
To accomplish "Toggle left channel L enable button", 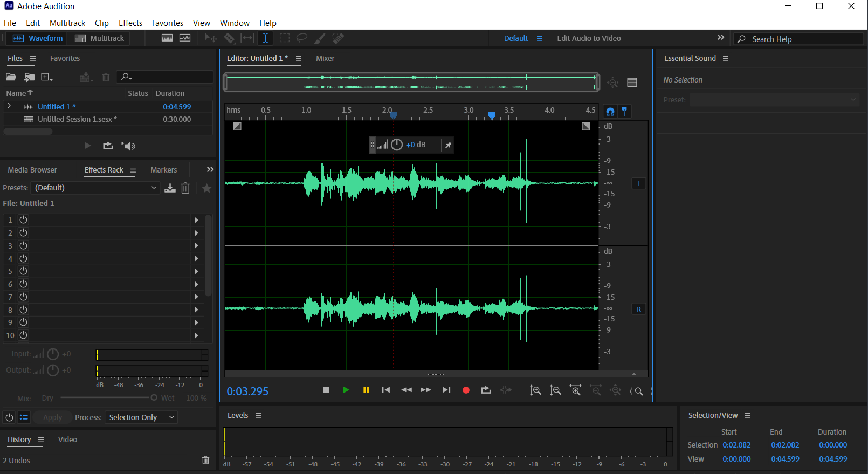I will (x=639, y=184).
